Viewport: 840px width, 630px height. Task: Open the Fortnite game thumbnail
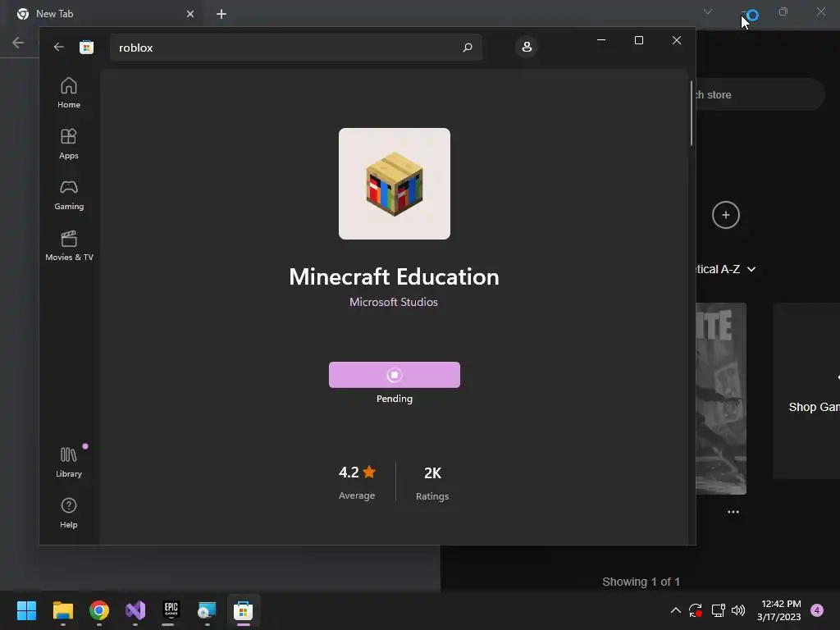721,398
